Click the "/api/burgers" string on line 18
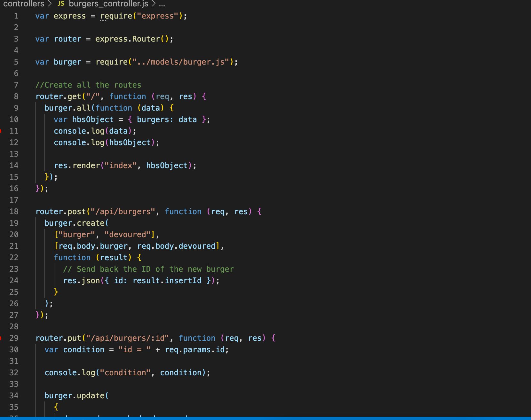Viewport: 531px width, 420px height. pos(123,212)
